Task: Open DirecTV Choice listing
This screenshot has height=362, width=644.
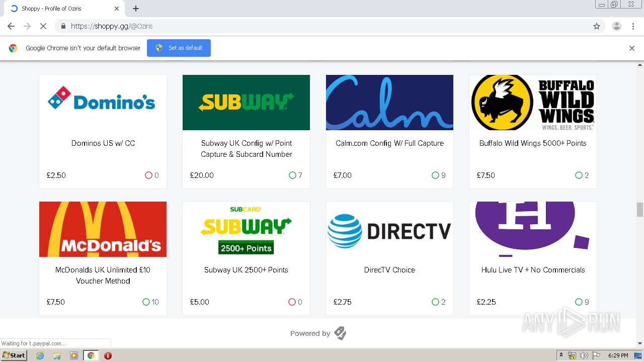Action: click(389, 270)
